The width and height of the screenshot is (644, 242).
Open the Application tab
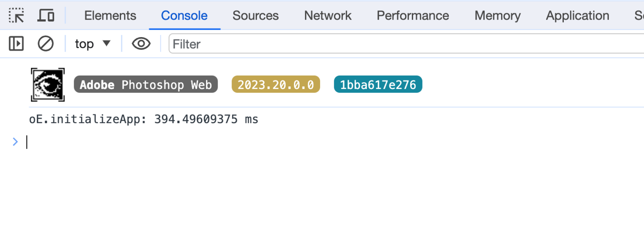pos(577,15)
